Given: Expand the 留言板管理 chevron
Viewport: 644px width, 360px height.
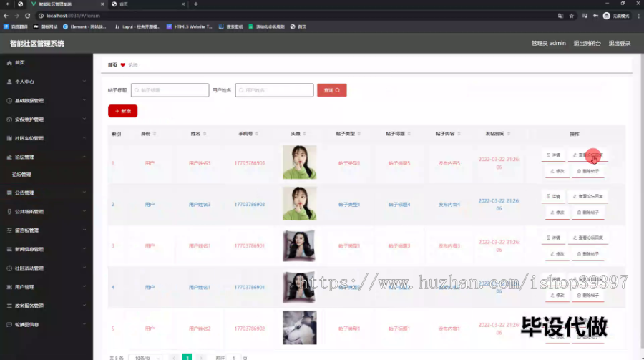Looking at the screenshot, I should [84, 230].
